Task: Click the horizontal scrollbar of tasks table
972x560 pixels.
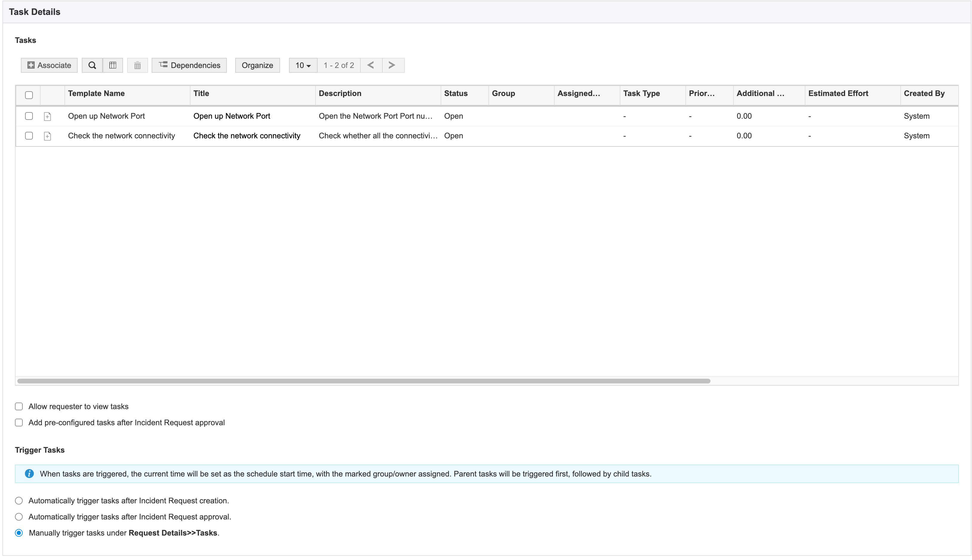Action: (x=363, y=381)
